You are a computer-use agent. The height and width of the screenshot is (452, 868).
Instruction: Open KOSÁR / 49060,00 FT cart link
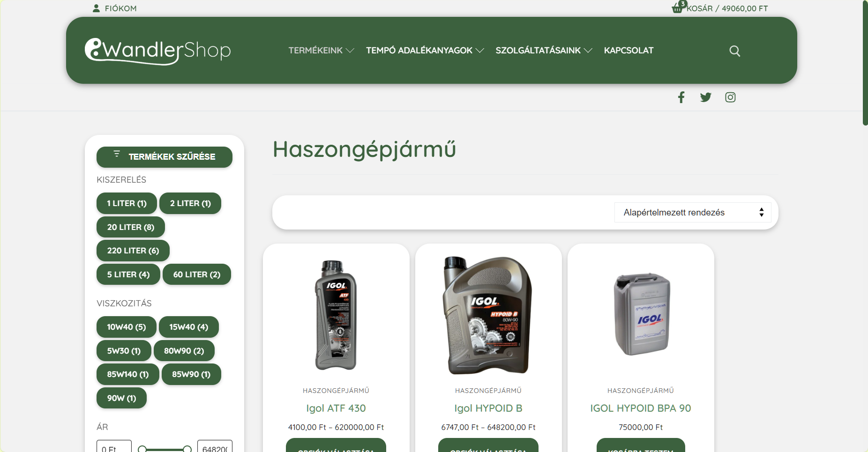pyautogui.click(x=727, y=8)
